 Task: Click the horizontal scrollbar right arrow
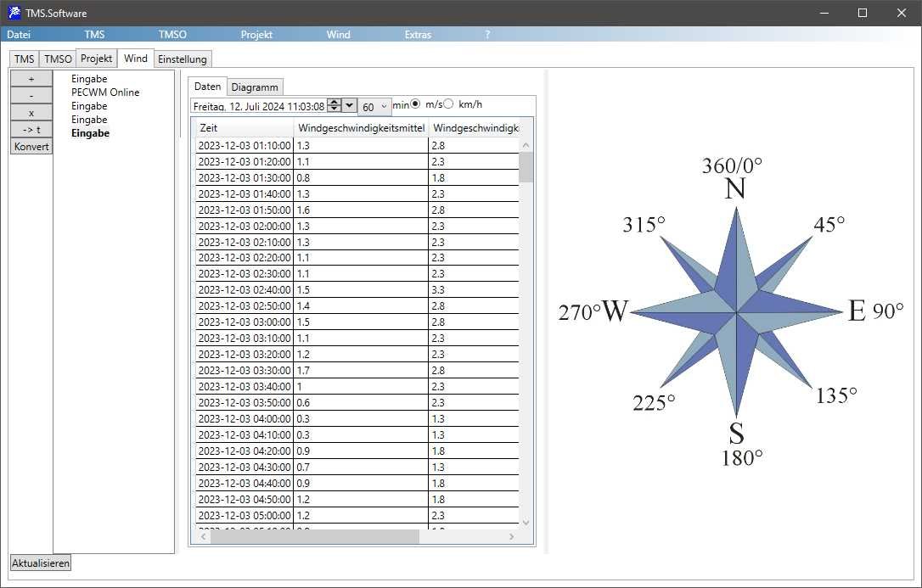coord(512,536)
